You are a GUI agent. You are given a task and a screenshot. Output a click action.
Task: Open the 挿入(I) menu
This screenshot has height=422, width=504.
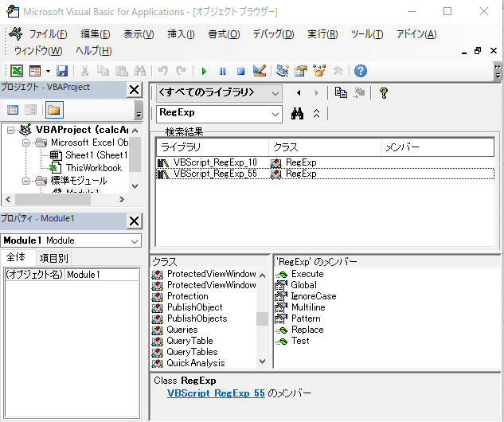[x=181, y=33]
